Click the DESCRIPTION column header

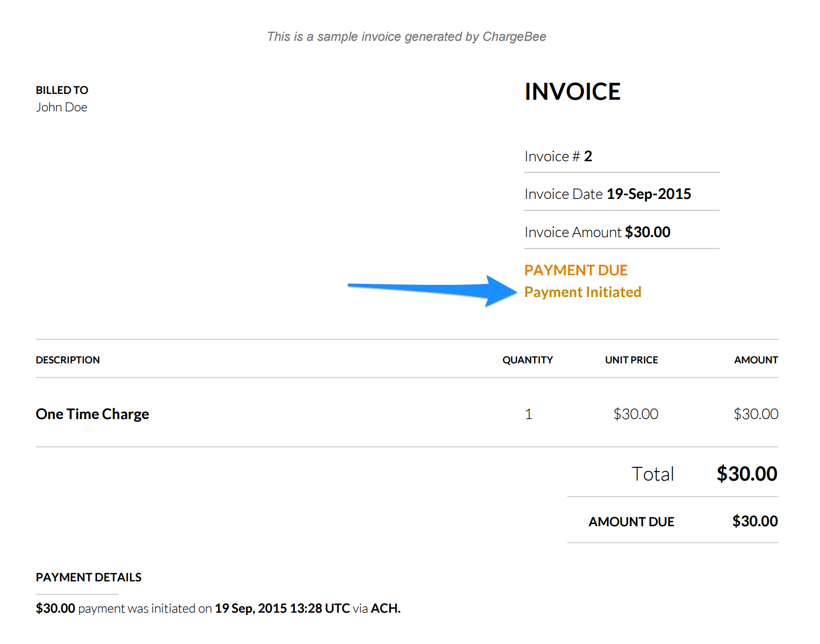[68, 360]
